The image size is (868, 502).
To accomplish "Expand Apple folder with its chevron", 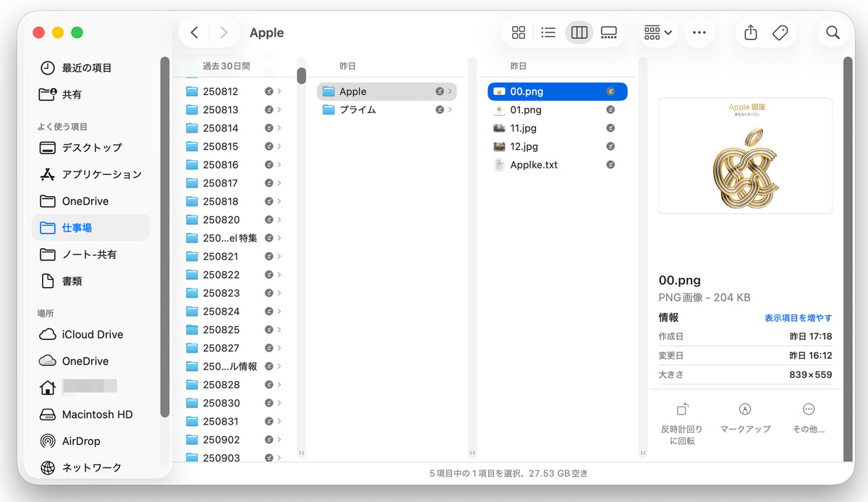I will (x=450, y=92).
